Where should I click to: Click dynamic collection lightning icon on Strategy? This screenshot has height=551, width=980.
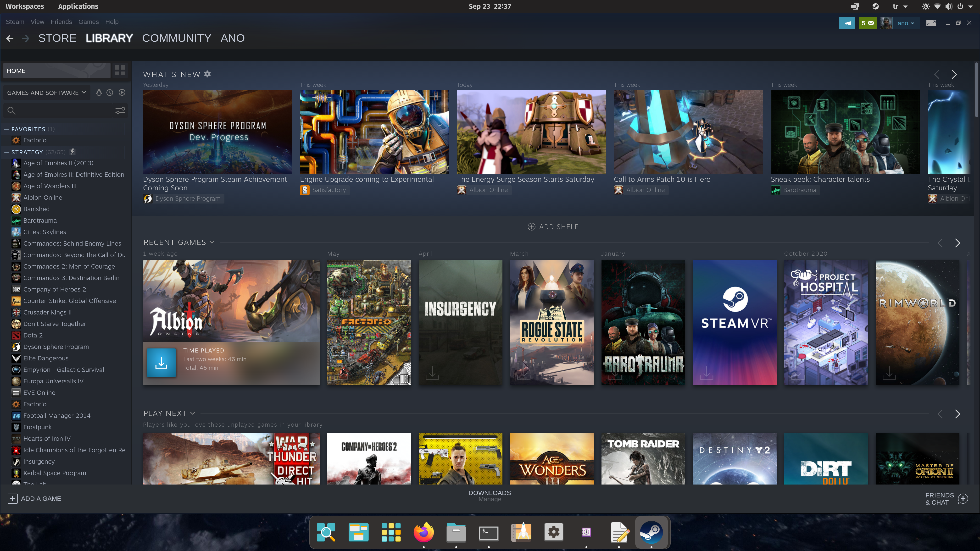click(72, 152)
